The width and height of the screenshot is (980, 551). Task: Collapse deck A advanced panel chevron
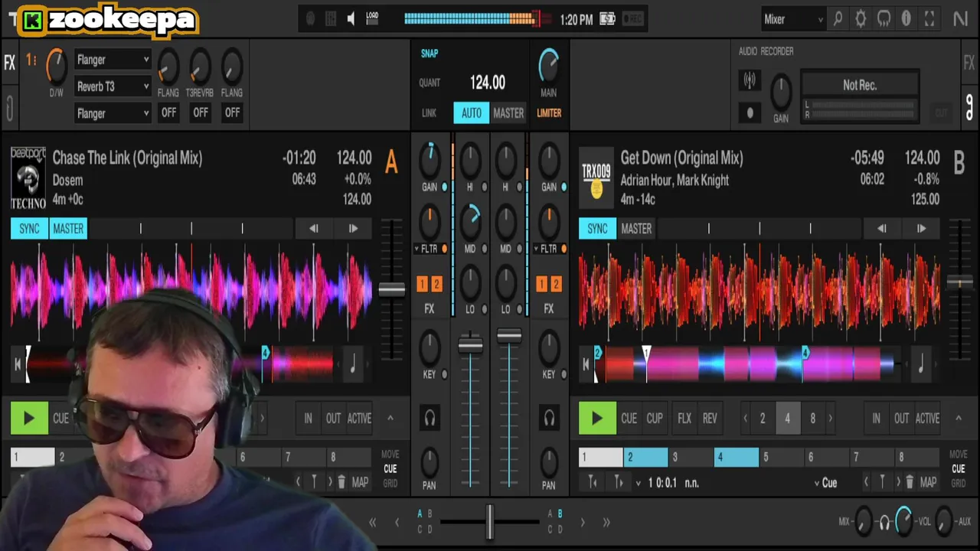(x=390, y=418)
